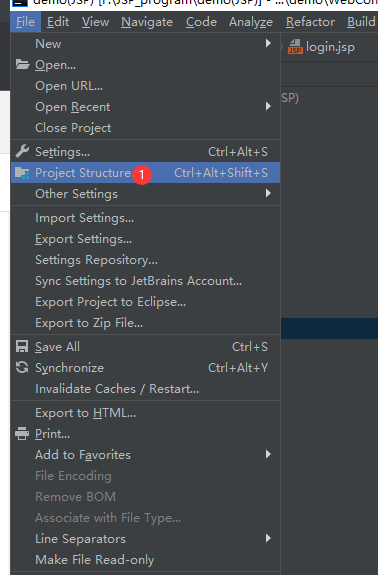This screenshot has width=378, height=575.
Task: Click the Settings wrench icon
Action: (22, 151)
